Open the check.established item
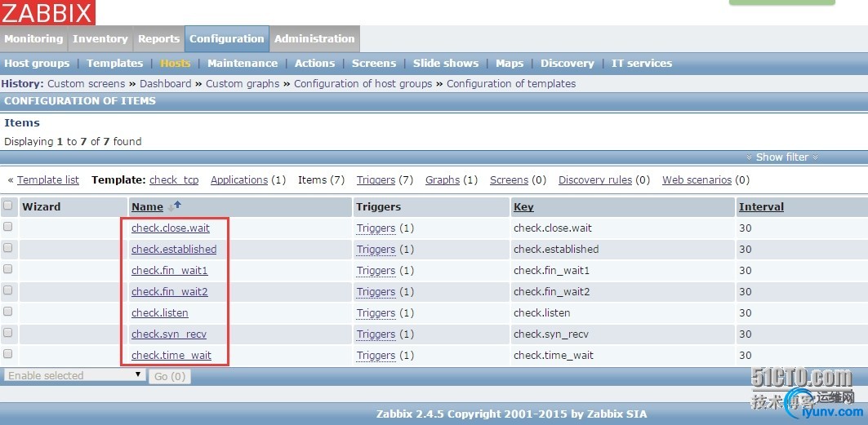Viewport: 868px width, 425px height. [174, 250]
